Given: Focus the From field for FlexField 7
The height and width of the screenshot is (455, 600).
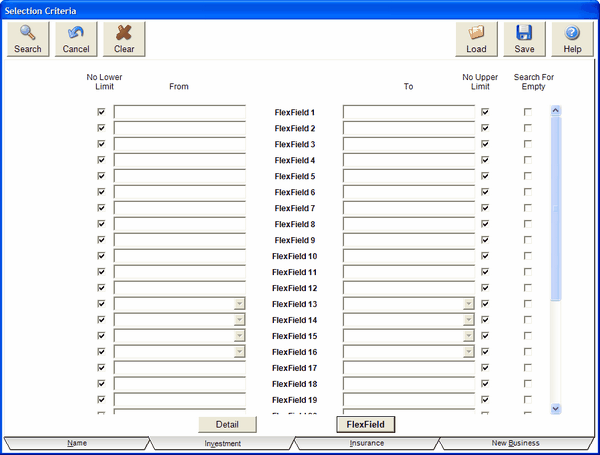Looking at the screenshot, I should 179,208.
